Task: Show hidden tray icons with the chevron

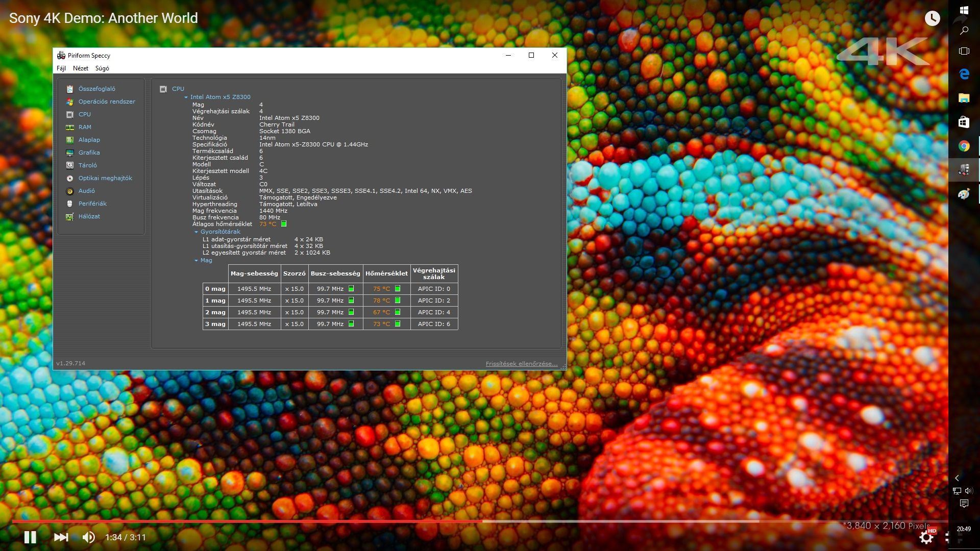Action: [x=957, y=478]
